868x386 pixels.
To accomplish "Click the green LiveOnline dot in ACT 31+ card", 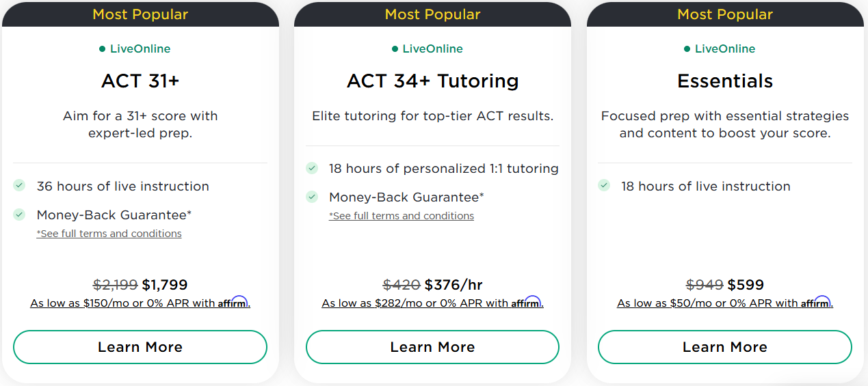I will pos(103,49).
